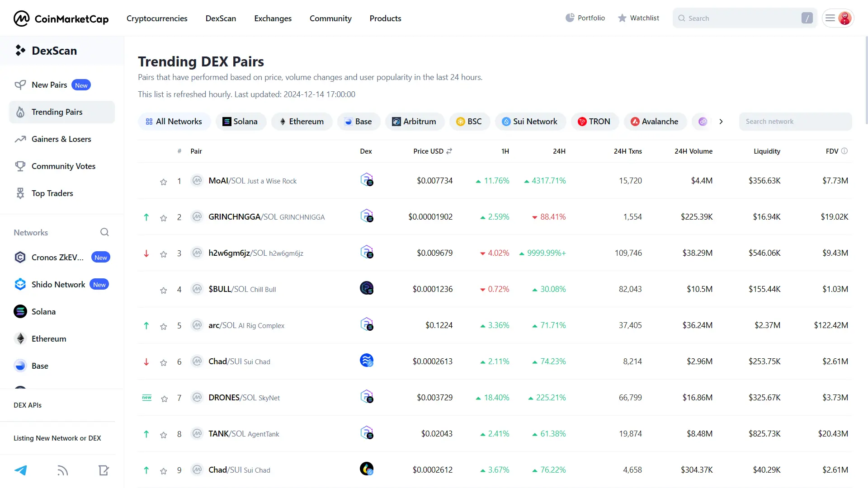This screenshot has width=868, height=488.
Task: Click the partially visible network chip after Avalanche
Action: click(x=702, y=122)
